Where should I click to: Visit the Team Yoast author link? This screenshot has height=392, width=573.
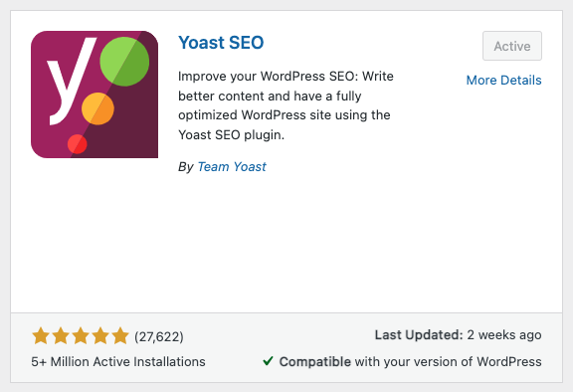(x=232, y=166)
